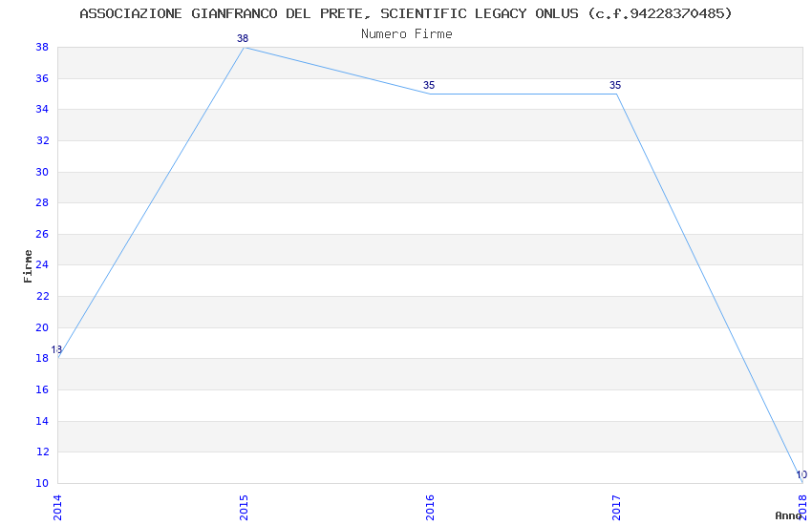The width and height of the screenshot is (812, 525).
Task: Click the Numero Firme subtitle
Action: pyautogui.click(x=407, y=34)
